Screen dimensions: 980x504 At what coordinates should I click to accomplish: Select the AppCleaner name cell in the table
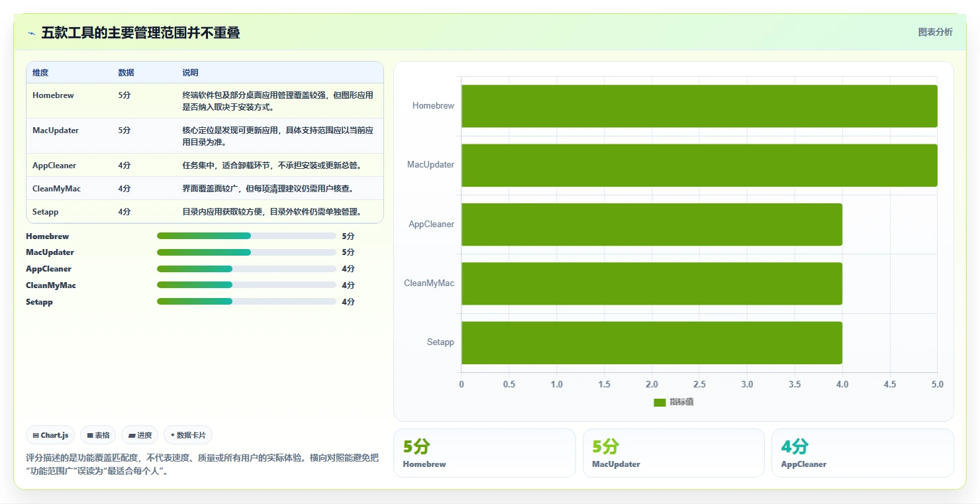(54, 166)
